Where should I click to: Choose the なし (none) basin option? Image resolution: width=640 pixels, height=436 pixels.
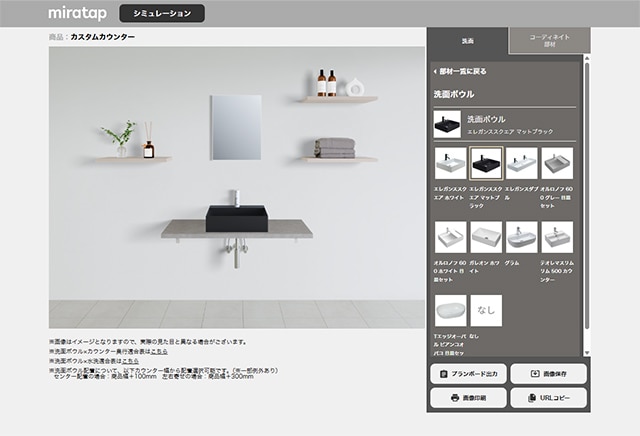486,311
